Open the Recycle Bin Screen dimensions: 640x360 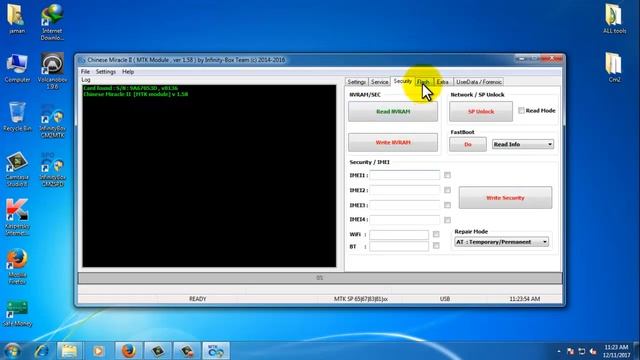[x=17, y=117]
